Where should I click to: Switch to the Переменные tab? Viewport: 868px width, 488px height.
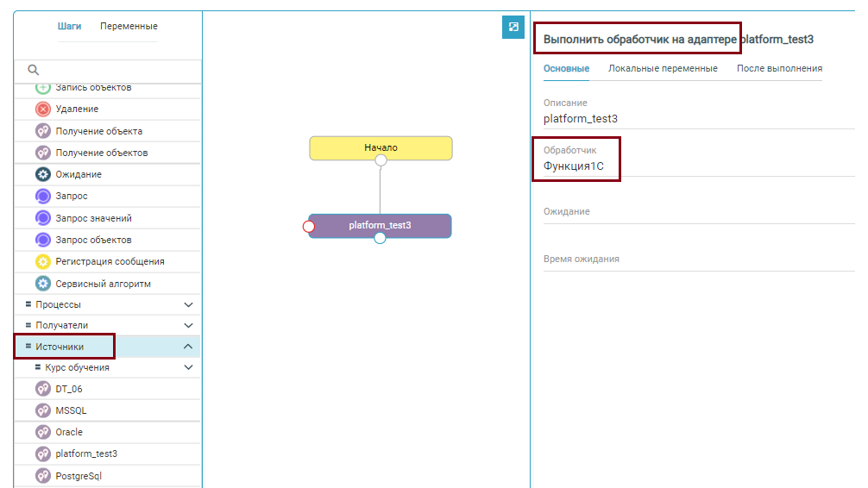[129, 27]
